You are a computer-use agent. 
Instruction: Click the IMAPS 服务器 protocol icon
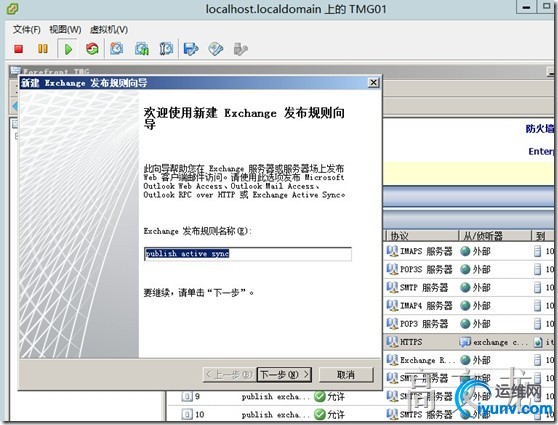point(392,251)
